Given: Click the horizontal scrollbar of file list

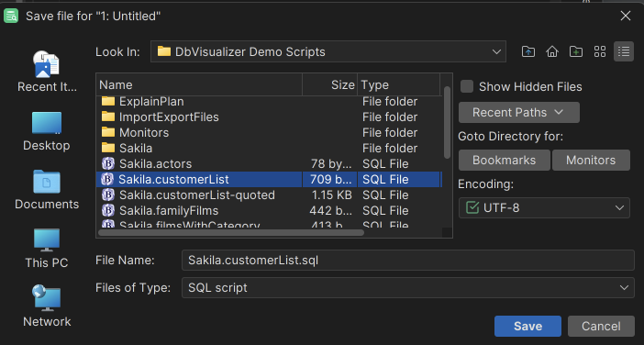Looking at the screenshot, I should [x=232, y=232].
